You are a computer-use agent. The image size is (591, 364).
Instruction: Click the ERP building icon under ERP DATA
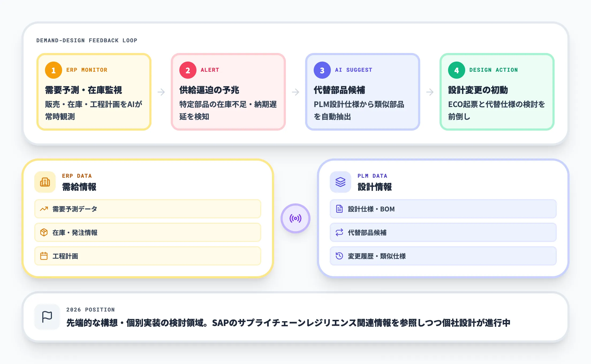[x=45, y=182]
